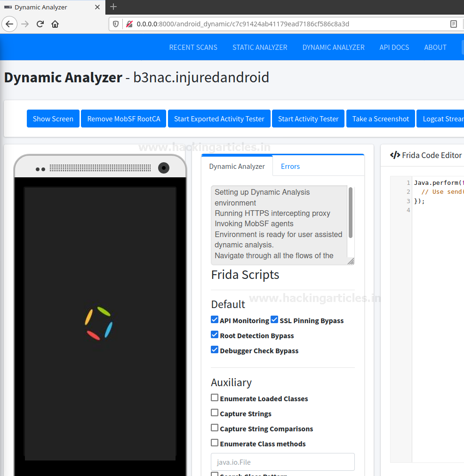
Task: Enable Capture String Comparisons checkbox
Action: 215,428
